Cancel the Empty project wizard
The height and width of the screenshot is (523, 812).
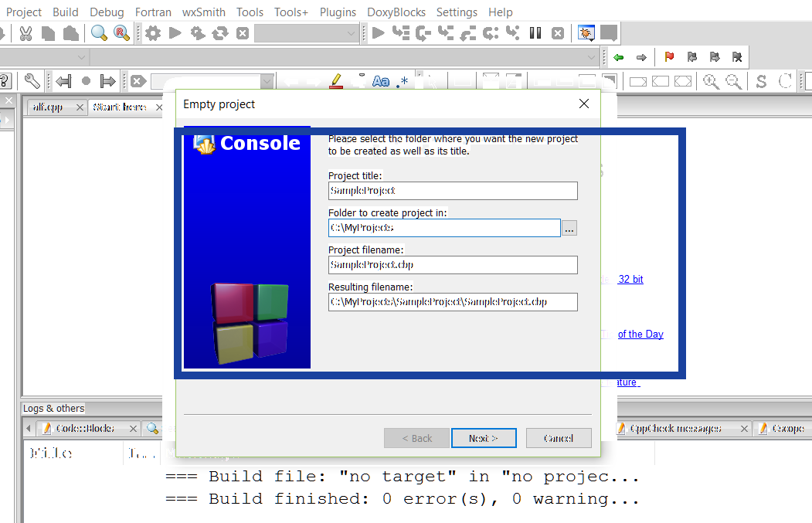click(x=559, y=438)
